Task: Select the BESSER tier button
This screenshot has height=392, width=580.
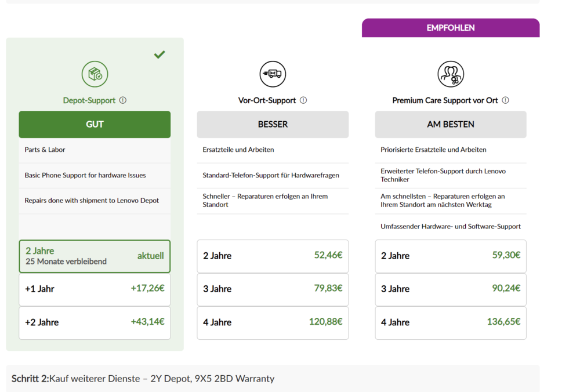Action: [x=273, y=124]
